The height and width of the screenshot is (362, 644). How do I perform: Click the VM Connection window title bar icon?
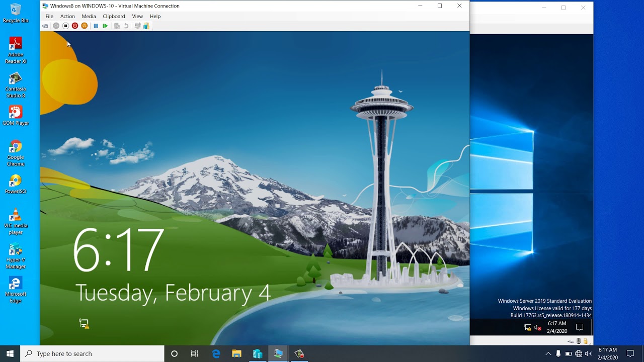click(45, 6)
